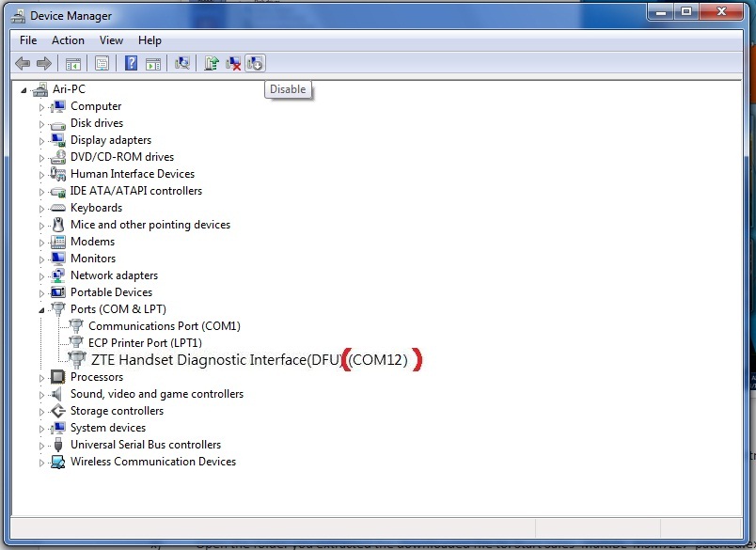This screenshot has width=756, height=550.
Task: Collapse the Ari-PC root node
Action: pos(24,90)
